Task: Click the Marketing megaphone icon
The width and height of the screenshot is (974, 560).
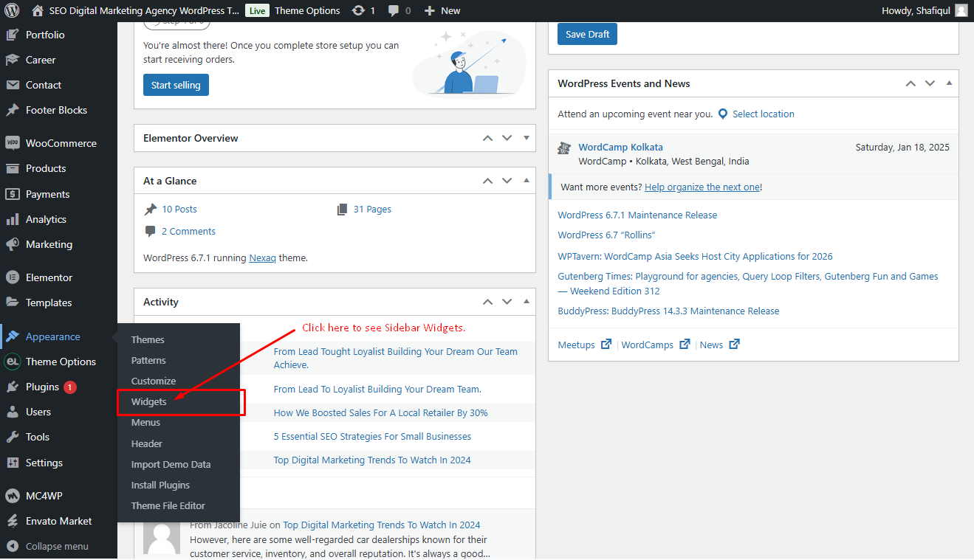Action: 12,244
